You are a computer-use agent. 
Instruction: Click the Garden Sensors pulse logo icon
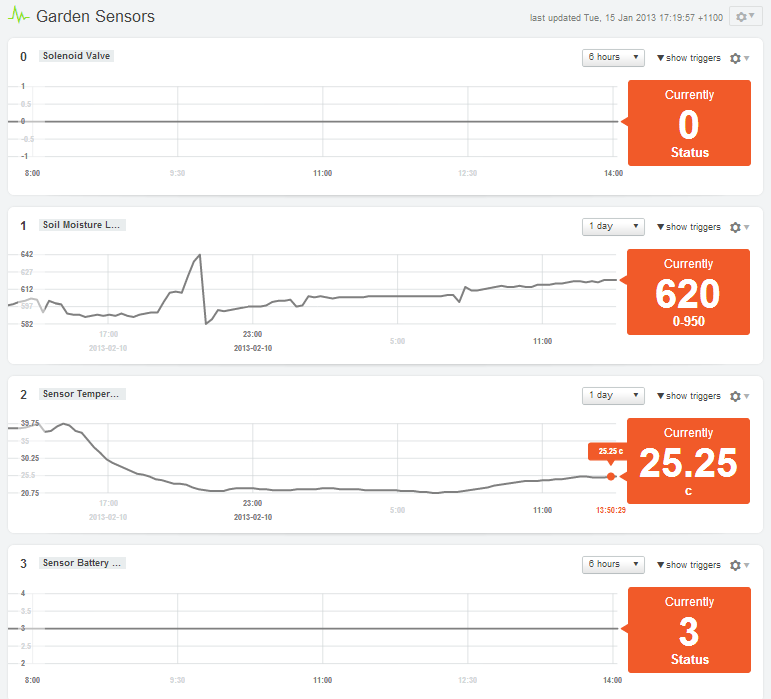(18, 17)
